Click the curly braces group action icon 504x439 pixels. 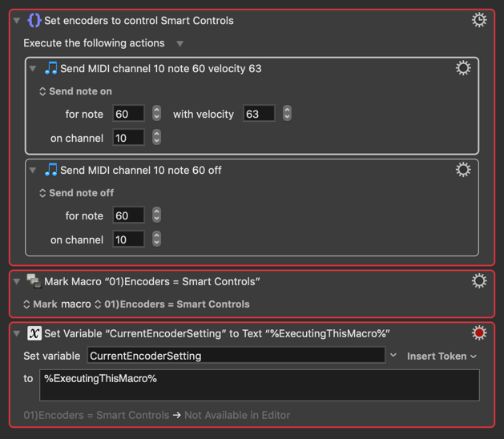34,20
